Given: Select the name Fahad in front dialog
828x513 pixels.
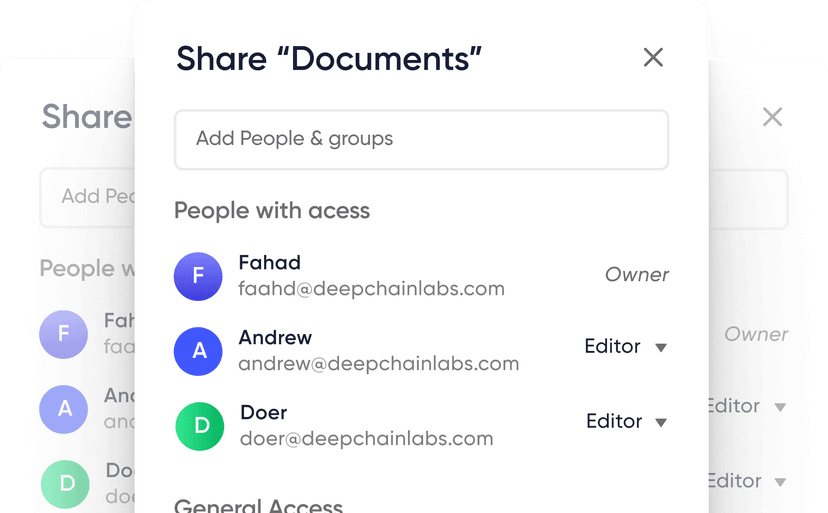Looking at the screenshot, I should tap(269, 263).
